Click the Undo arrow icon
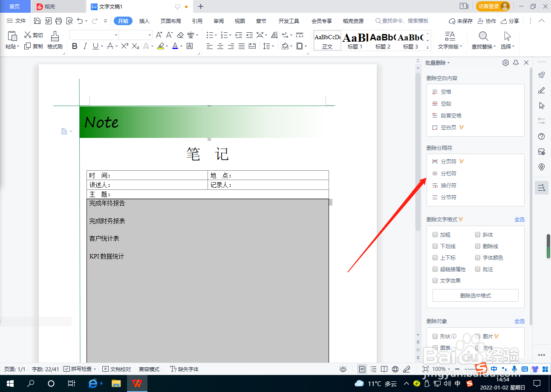This screenshot has height=392, width=551. (x=80, y=21)
